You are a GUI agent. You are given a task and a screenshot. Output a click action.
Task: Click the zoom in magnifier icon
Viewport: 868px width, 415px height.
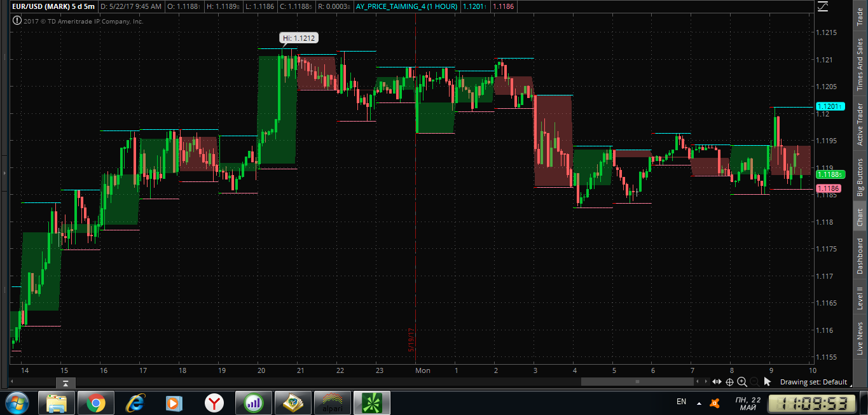tap(742, 381)
